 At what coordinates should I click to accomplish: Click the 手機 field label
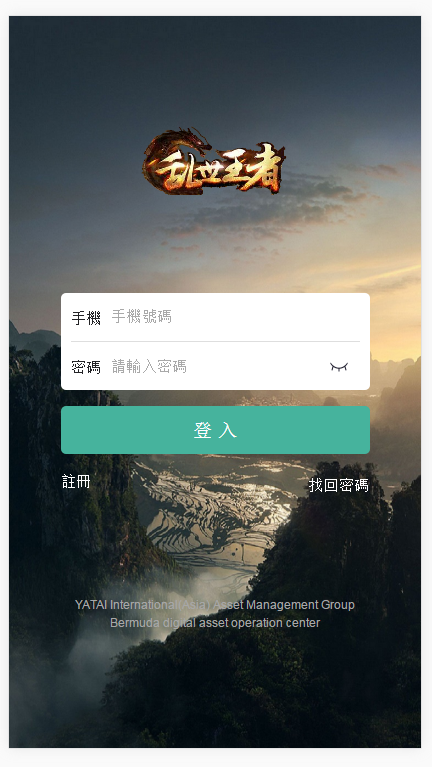point(86,318)
